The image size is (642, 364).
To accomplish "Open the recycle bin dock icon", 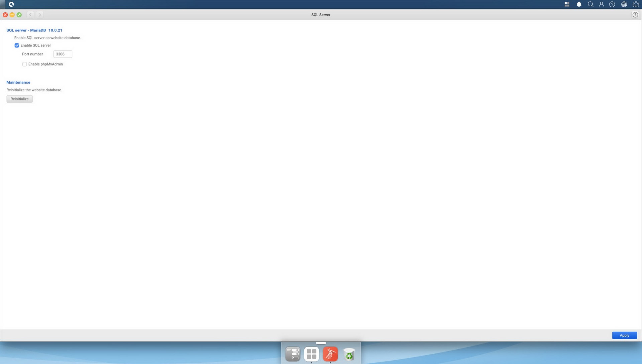I will pyautogui.click(x=349, y=354).
